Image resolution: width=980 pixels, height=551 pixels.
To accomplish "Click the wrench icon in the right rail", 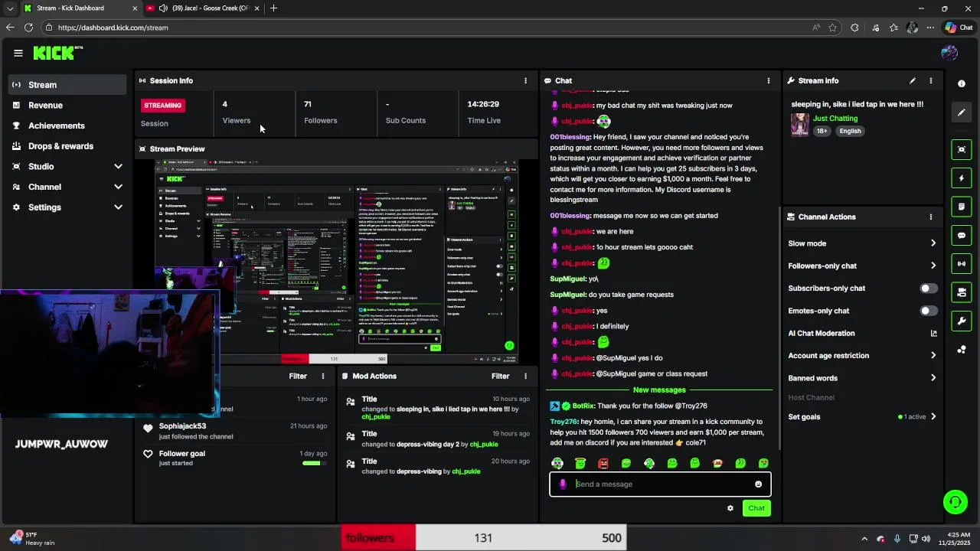I will point(962,321).
